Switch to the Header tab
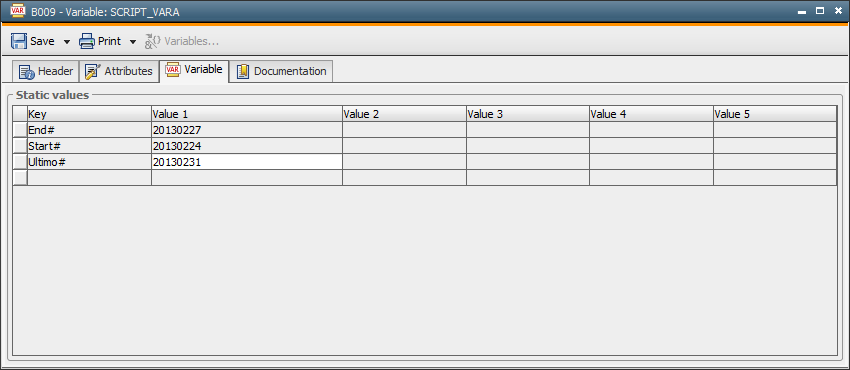 [x=46, y=71]
